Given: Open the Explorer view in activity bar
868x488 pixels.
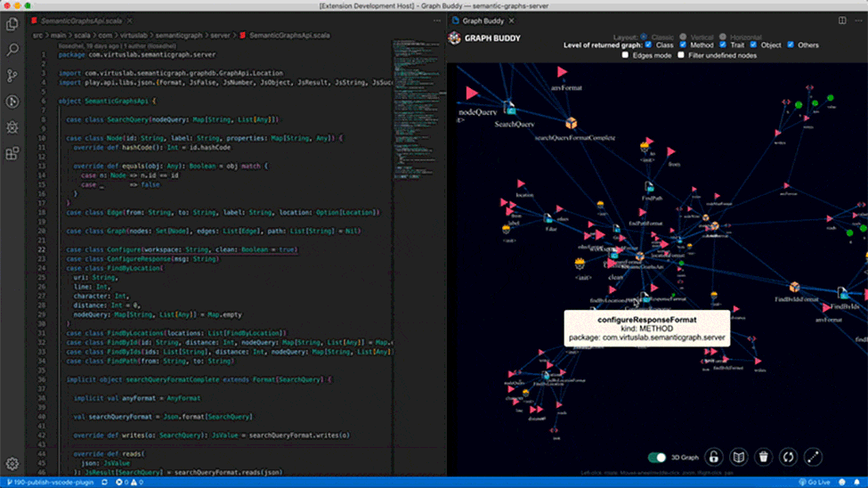Looking at the screenshot, I should (12, 24).
